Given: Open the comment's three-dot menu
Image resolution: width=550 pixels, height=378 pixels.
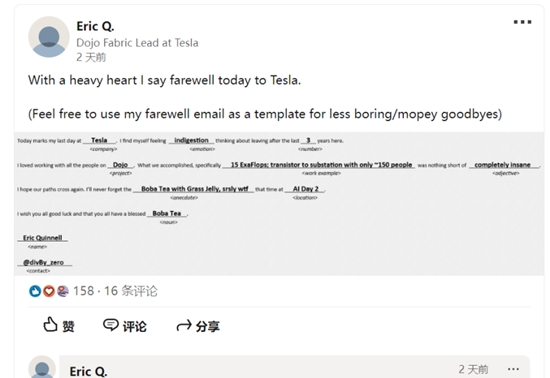Looking at the screenshot, I should pyautogui.click(x=513, y=369).
